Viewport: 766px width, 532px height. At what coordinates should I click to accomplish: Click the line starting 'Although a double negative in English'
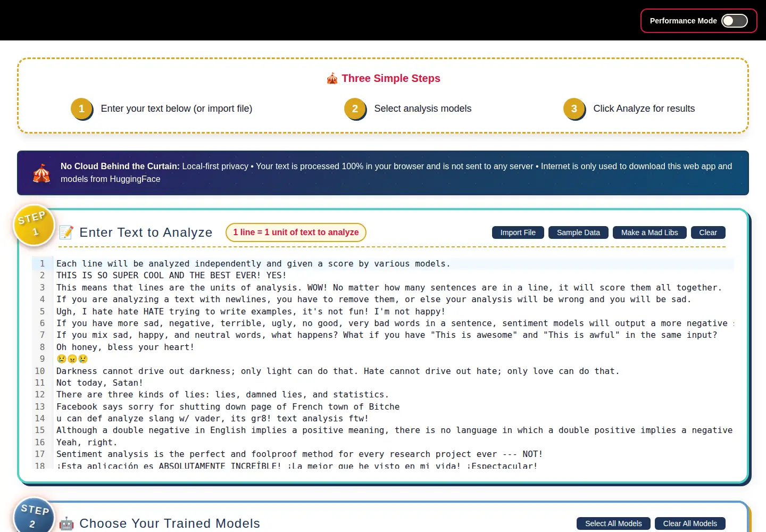click(x=395, y=430)
